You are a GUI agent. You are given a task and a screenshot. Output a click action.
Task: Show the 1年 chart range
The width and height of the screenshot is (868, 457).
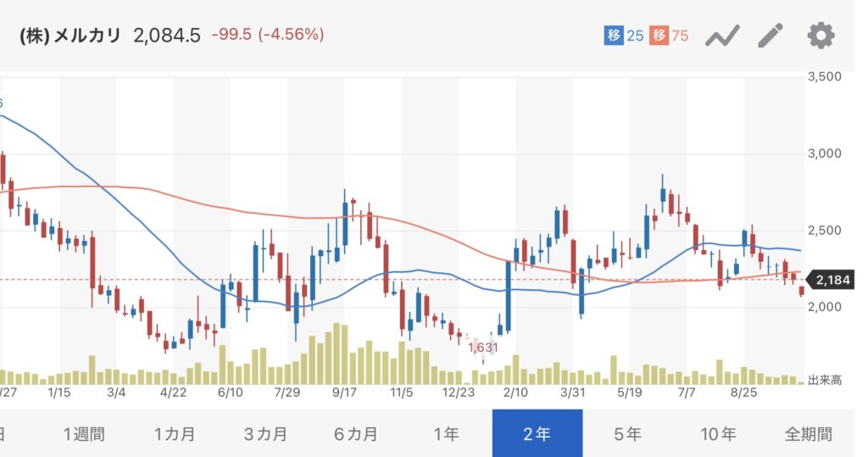pos(446,434)
